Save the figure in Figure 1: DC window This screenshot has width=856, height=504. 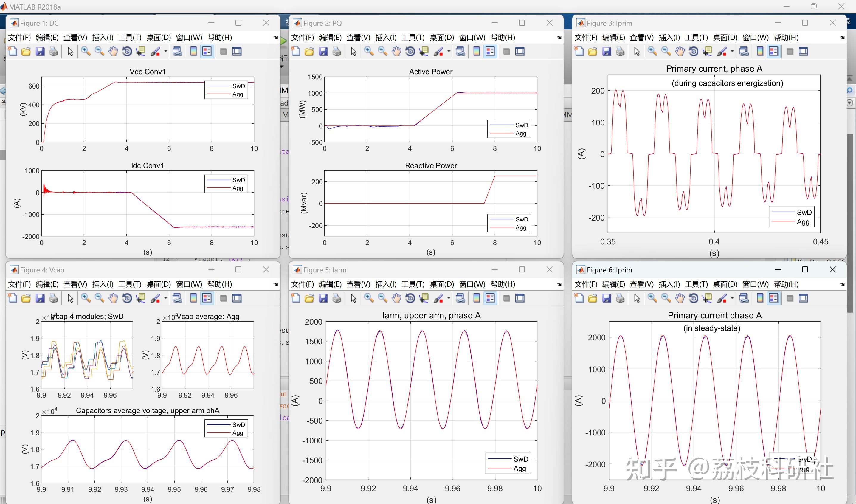(x=41, y=51)
